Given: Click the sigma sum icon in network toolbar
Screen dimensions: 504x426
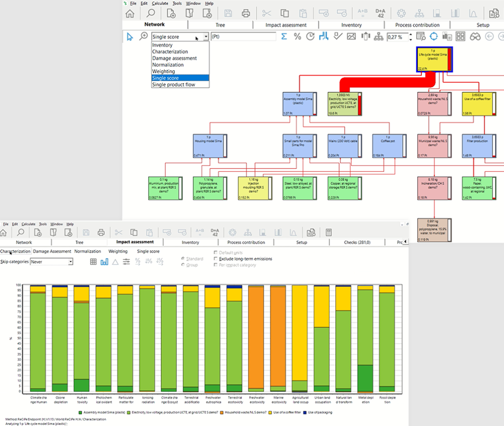Looking at the screenshot, I should pos(284,36).
